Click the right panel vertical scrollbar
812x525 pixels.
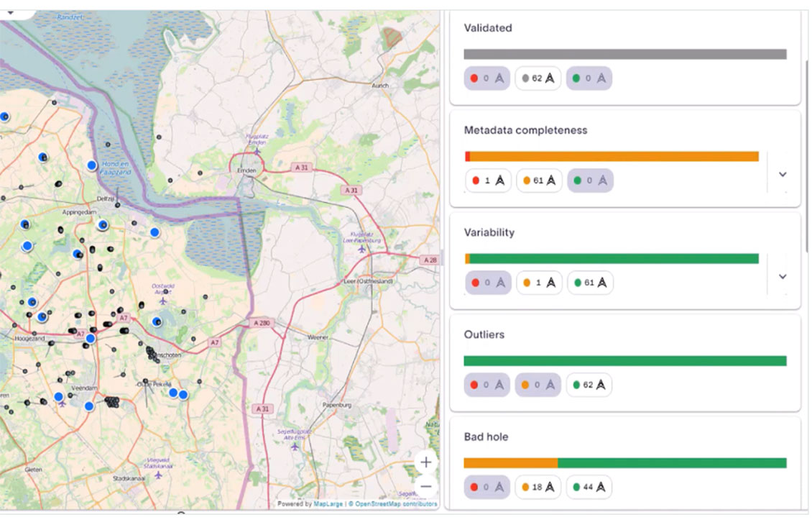click(x=806, y=144)
